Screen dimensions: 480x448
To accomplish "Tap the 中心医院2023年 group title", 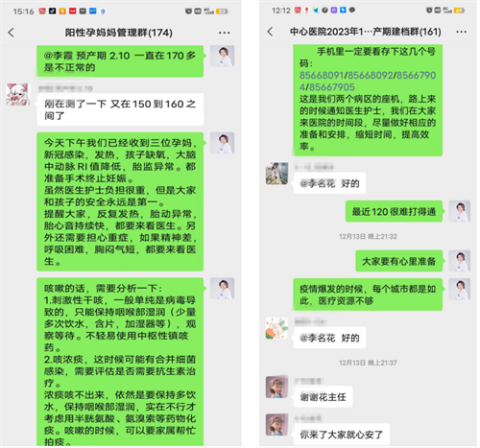I will (x=366, y=32).
